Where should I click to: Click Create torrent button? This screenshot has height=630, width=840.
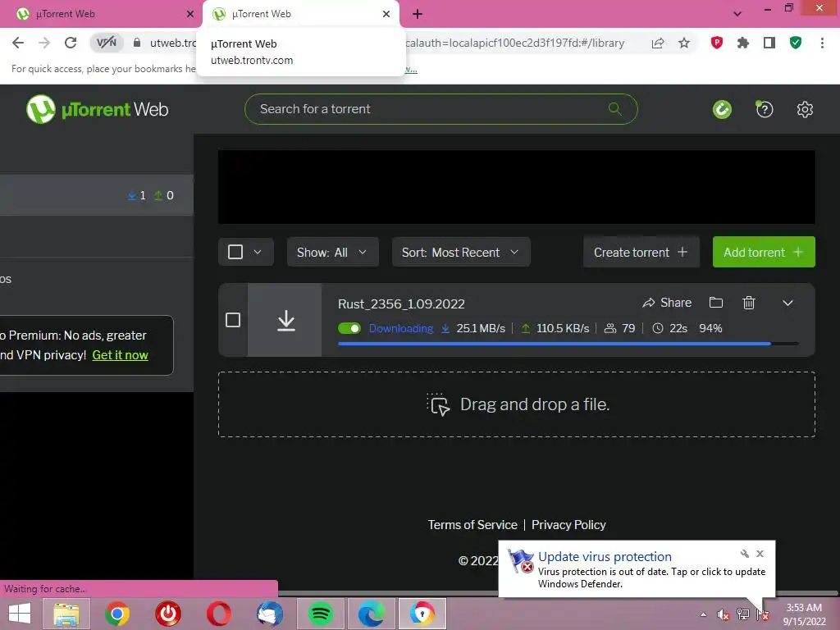click(641, 252)
